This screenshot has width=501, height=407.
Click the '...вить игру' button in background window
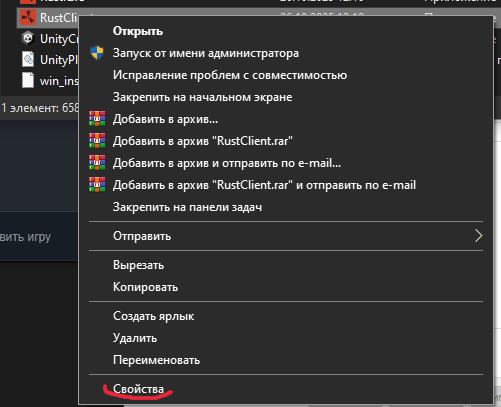point(25,237)
